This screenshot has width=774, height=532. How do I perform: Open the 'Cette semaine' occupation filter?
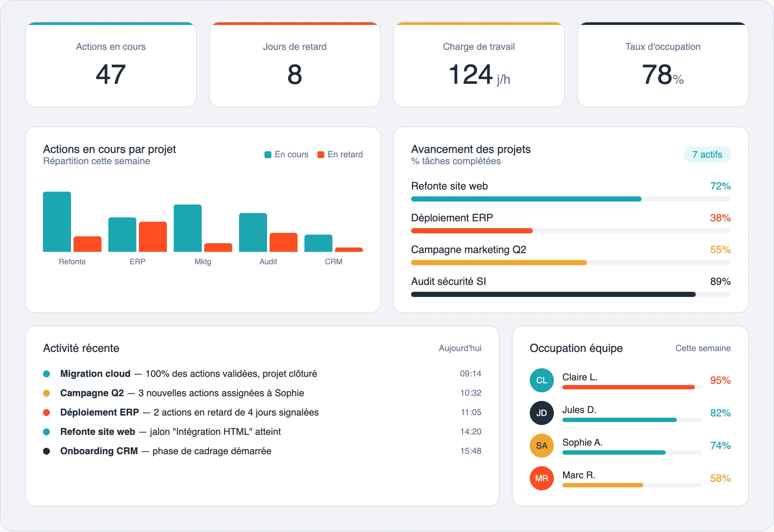point(703,349)
